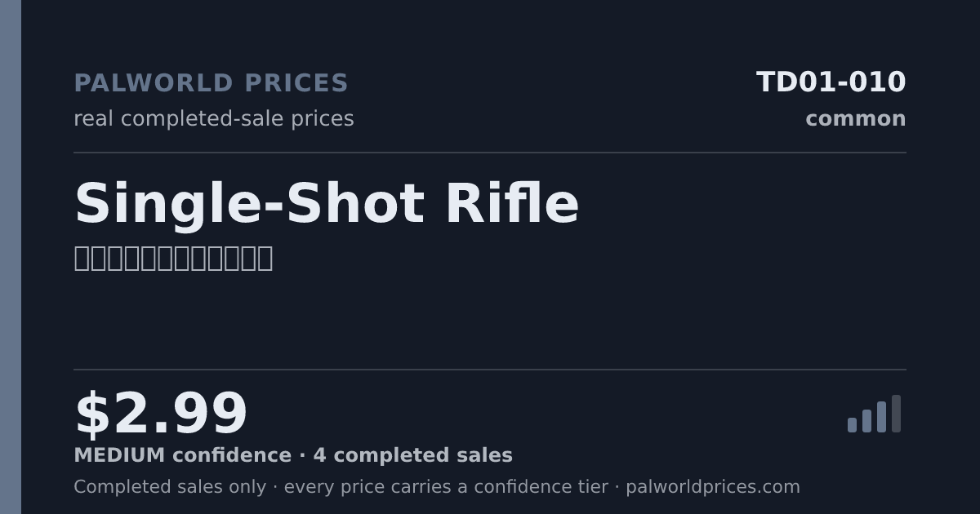Click the divider line under the header
The image size is (980, 514).
(x=490, y=153)
